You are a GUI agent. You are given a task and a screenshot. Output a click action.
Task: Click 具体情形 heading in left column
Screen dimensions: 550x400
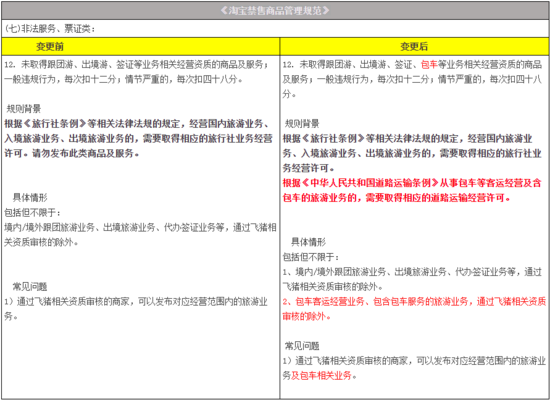[x=30, y=198]
